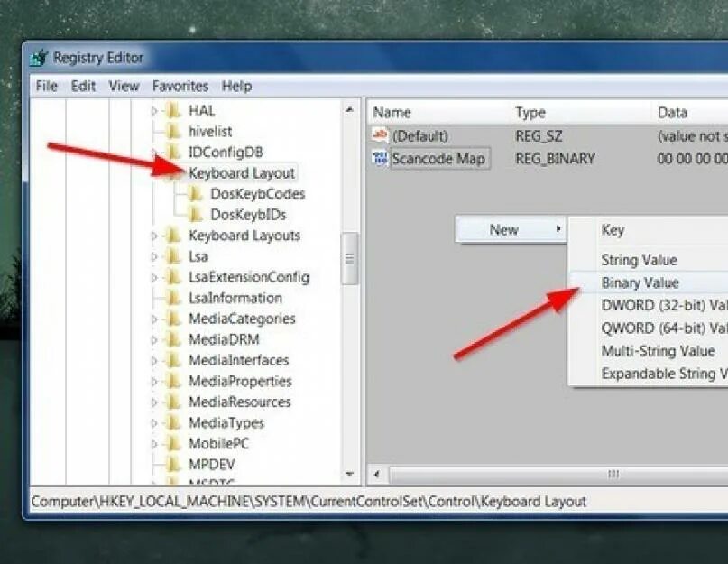Choose Binary Value in the submenu
Image resolution: width=728 pixels, height=564 pixels.
650,282
